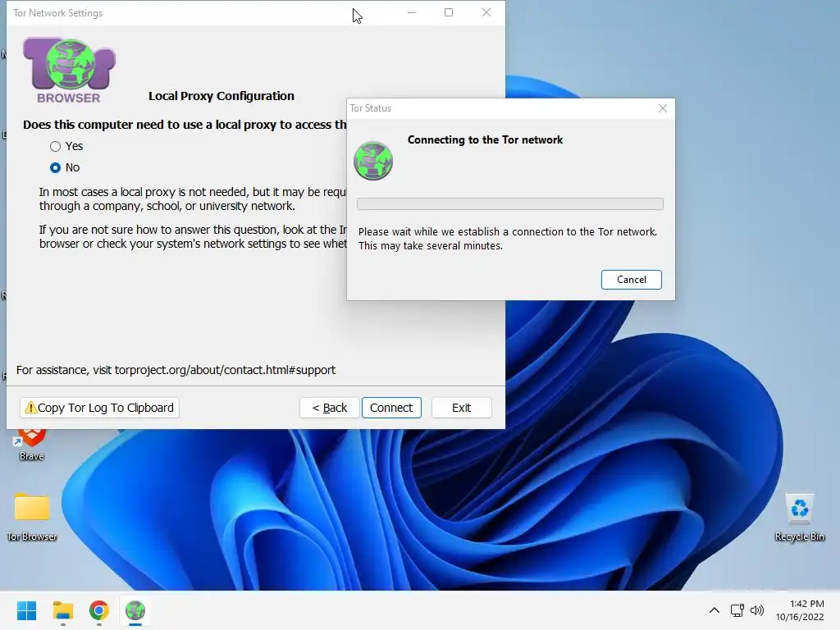
Task: Click Exit in Tor Network Settings
Action: (461, 408)
